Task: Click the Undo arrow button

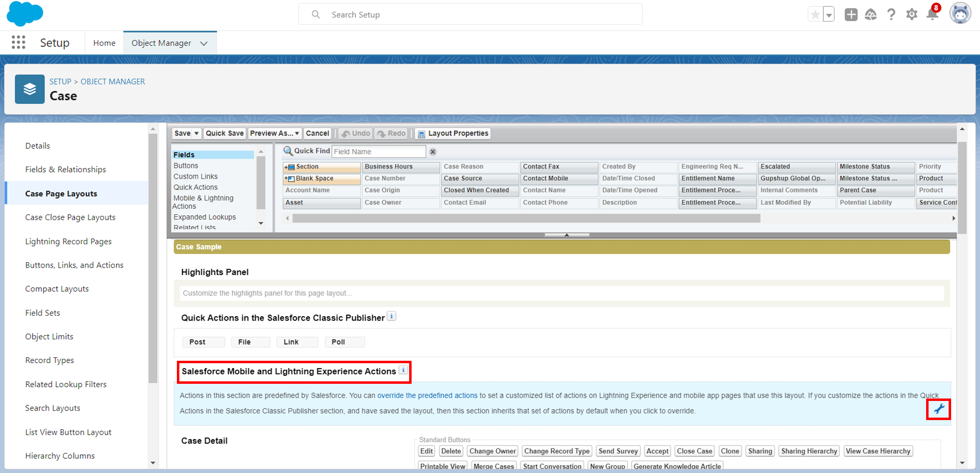Action: (356, 133)
